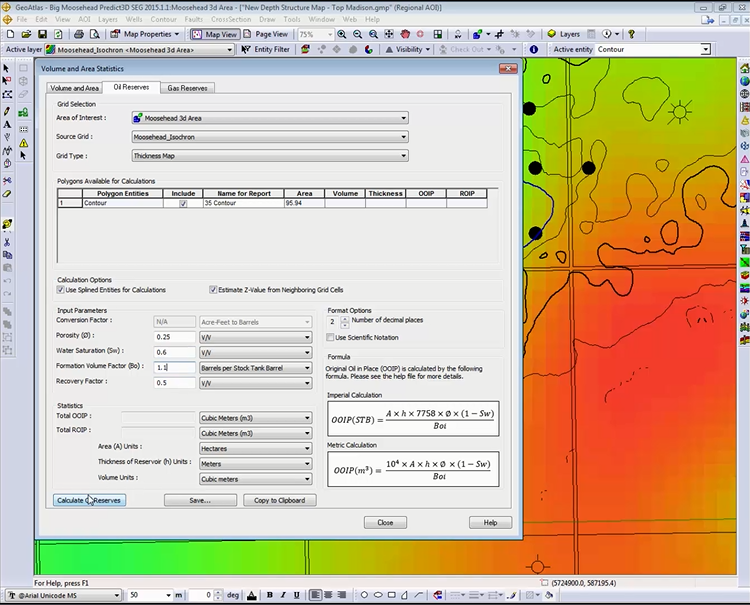Switch to Volume and Area tab
This screenshot has width=750, height=605.
75,88
